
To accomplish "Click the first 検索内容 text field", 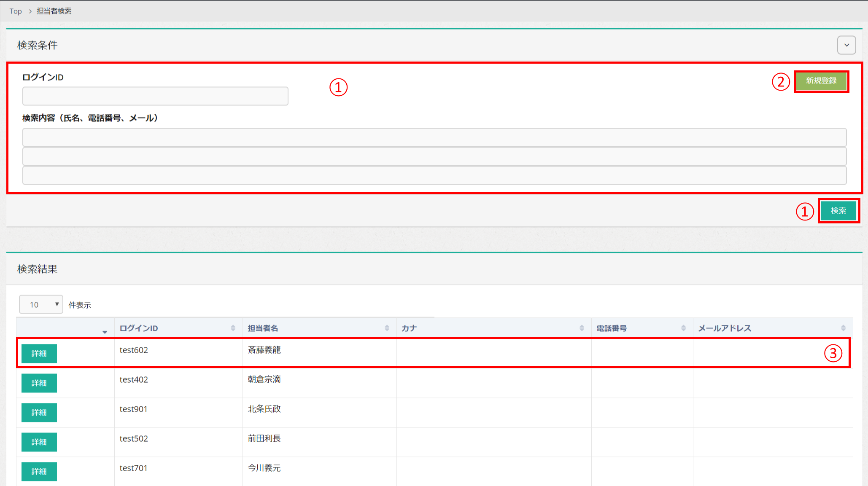I will coord(434,137).
